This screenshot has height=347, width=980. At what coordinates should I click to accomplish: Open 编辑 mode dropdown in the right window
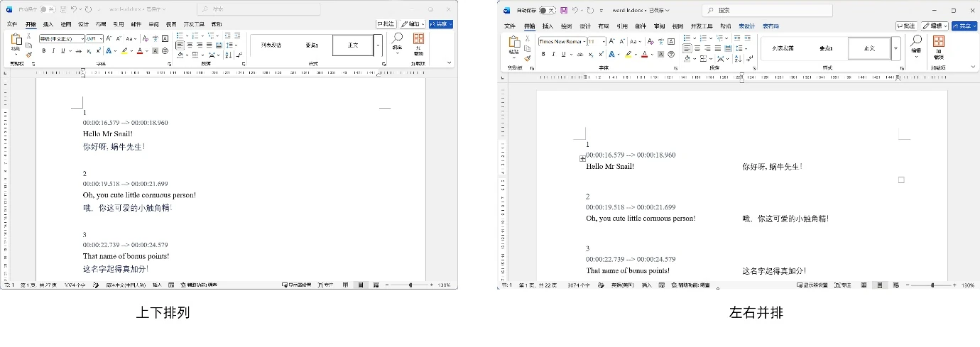pos(935,26)
